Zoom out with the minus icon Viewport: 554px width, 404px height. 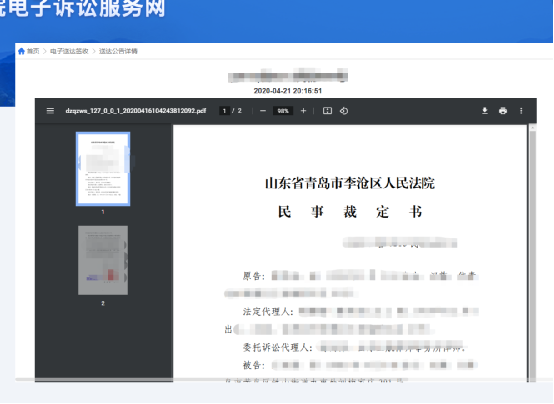pos(263,111)
